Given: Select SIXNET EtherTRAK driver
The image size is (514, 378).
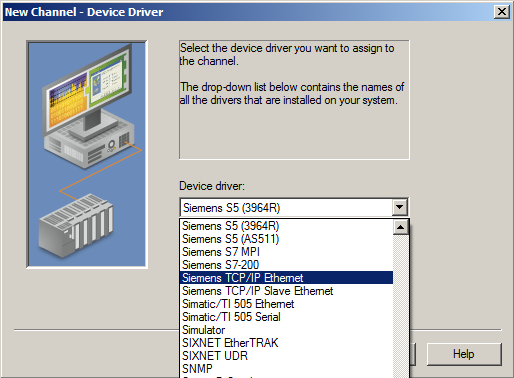Looking at the screenshot, I should click(x=287, y=343).
